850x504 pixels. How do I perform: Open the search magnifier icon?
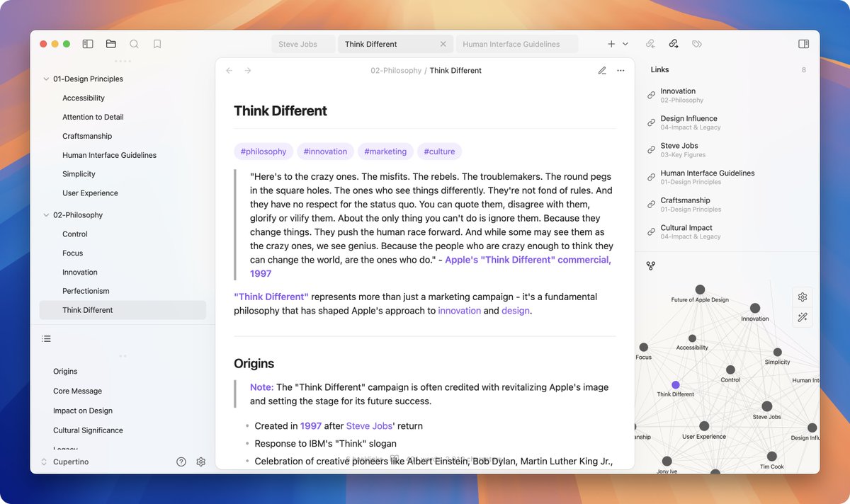[x=134, y=44]
